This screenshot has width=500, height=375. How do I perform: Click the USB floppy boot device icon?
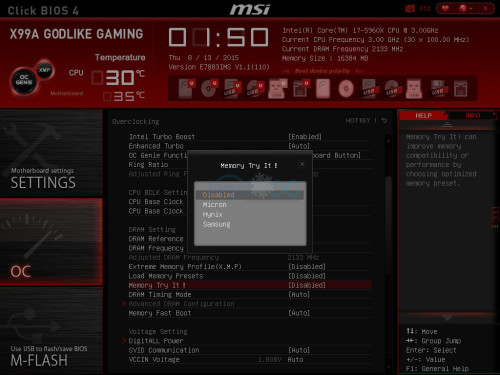[x=438, y=89]
